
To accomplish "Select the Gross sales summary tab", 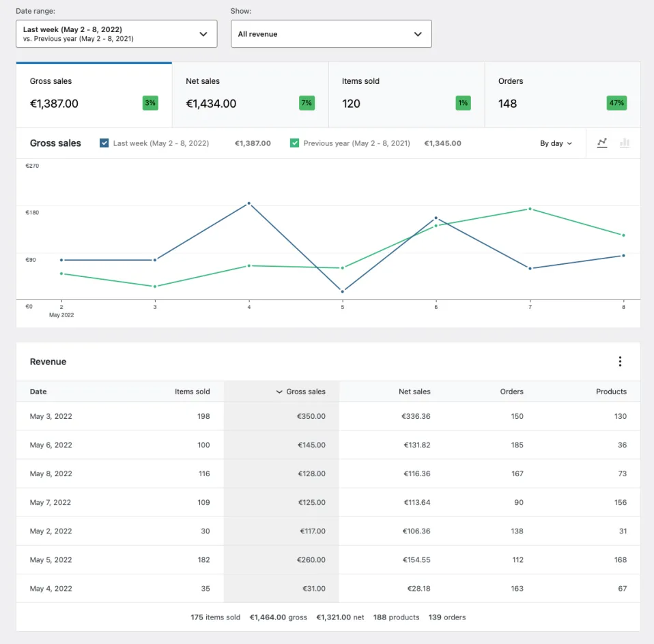I will pos(94,95).
